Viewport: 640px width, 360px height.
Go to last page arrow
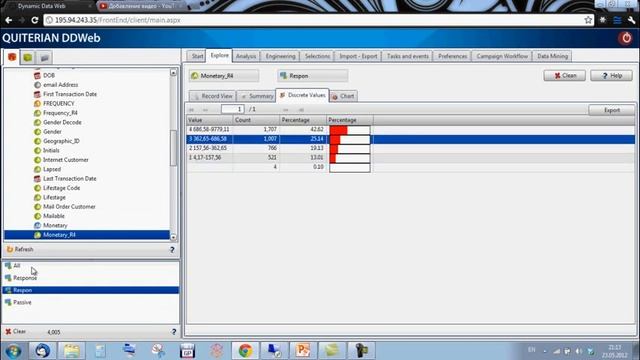point(301,110)
